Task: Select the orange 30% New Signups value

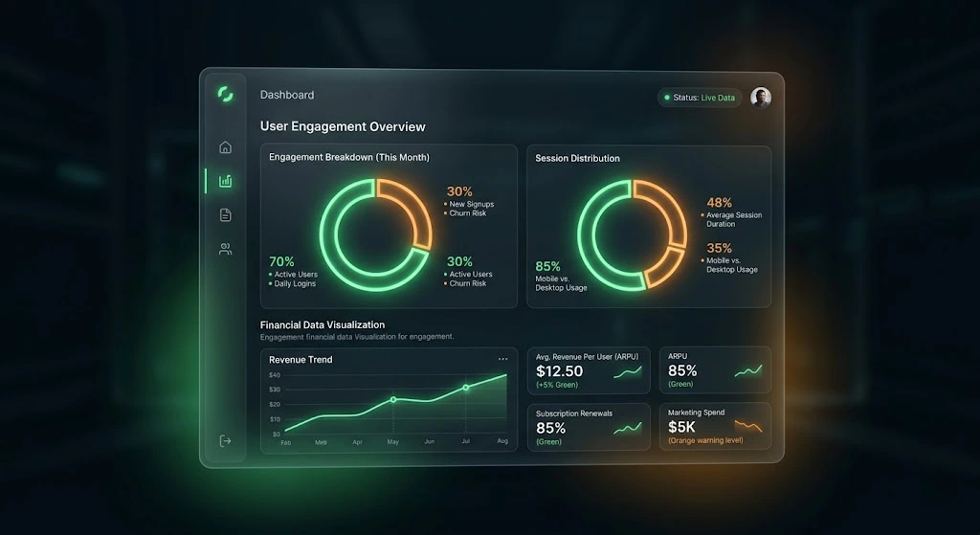Action: pyautogui.click(x=459, y=191)
